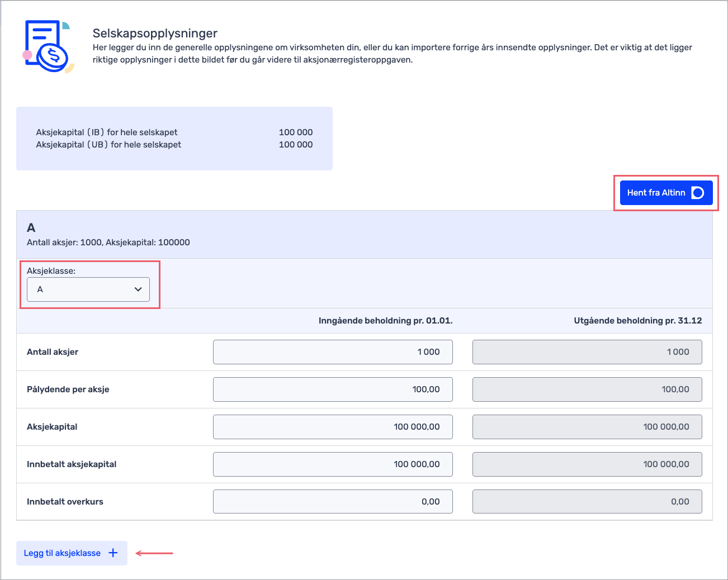Click the Selskapsopplysninger page heading

point(155,34)
